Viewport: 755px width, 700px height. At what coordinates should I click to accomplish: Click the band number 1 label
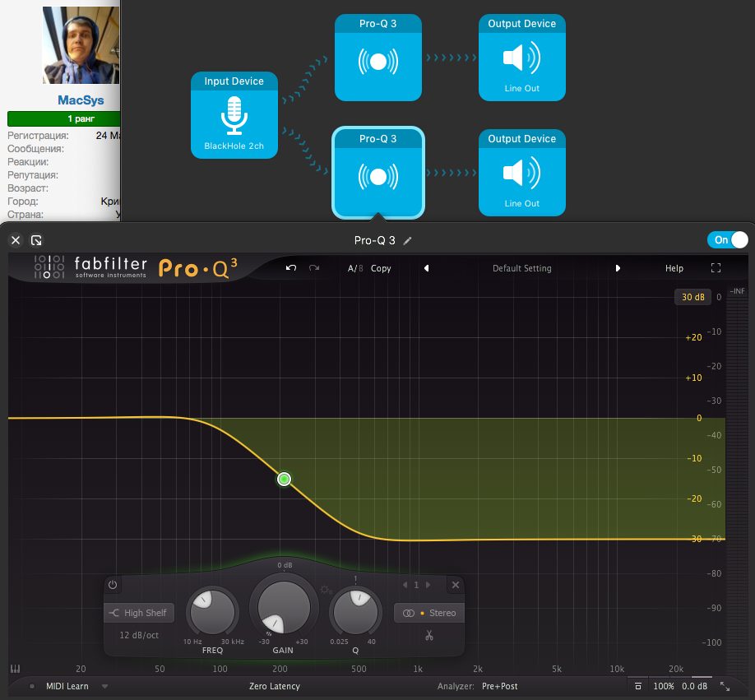416,585
